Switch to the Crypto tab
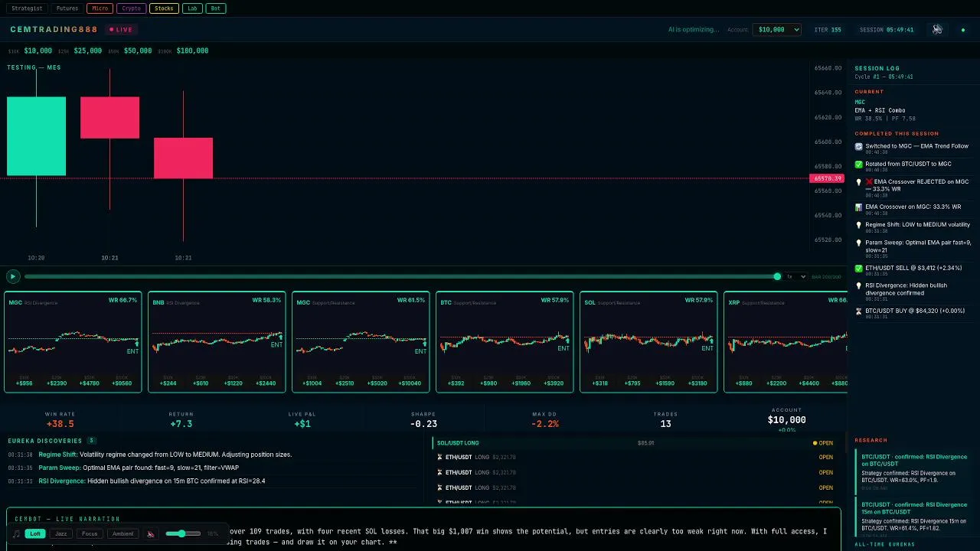This screenshot has width=980, height=551. point(132,8)
